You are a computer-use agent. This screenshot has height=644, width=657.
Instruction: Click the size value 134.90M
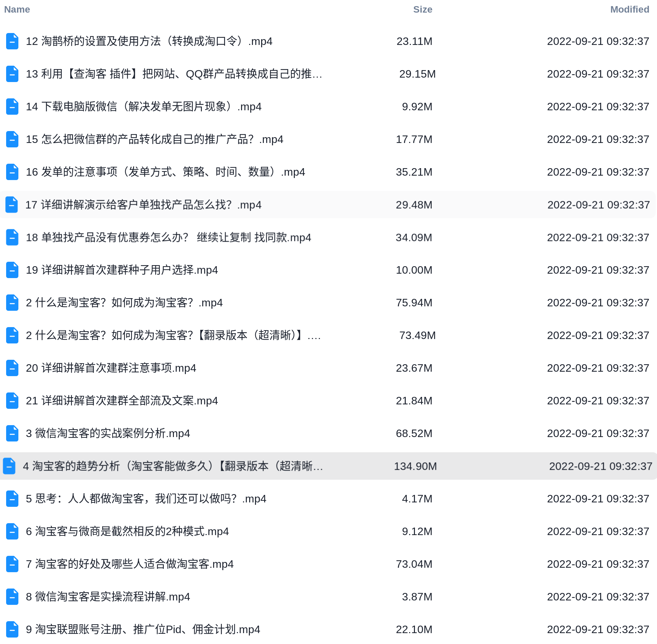coord(415,466)
